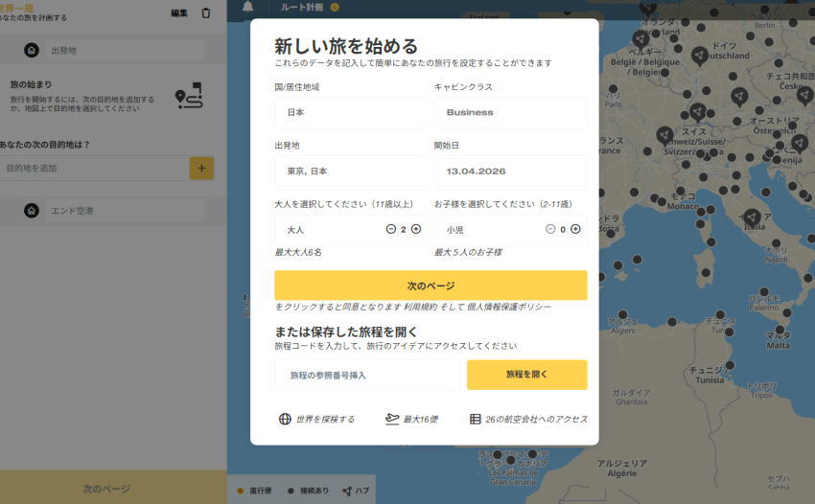
Task: Open the 個人情報保護ポリシー privacy link
Action: click(x=509, y=307)
